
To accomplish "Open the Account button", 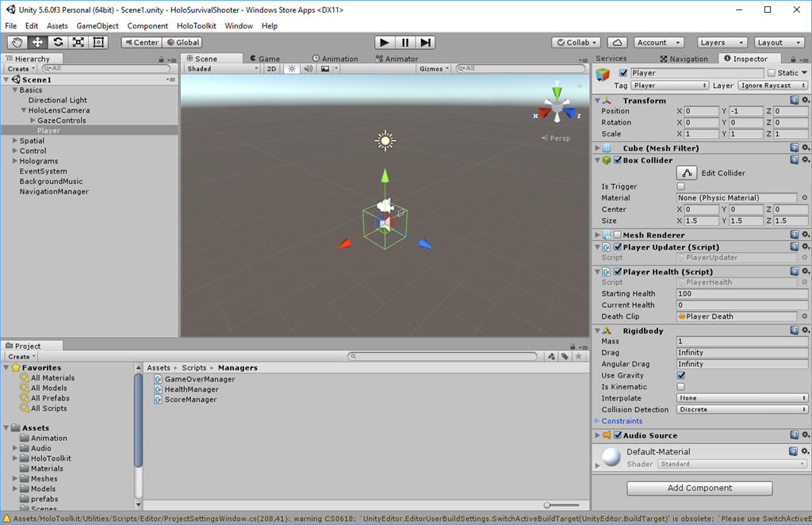I will (x=659, y=43).
